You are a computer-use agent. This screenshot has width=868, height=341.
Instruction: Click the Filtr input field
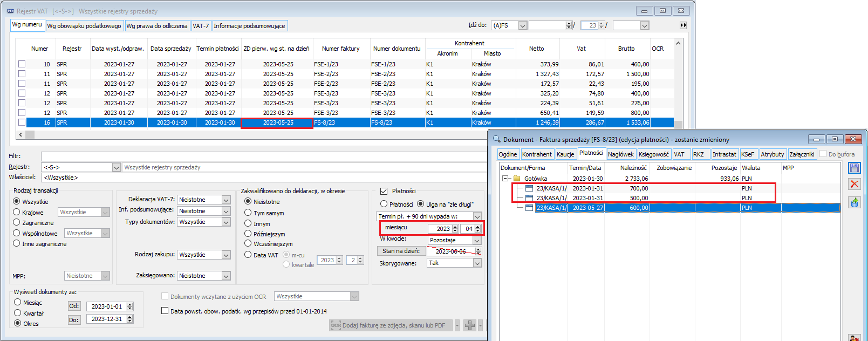coord(264,156)
